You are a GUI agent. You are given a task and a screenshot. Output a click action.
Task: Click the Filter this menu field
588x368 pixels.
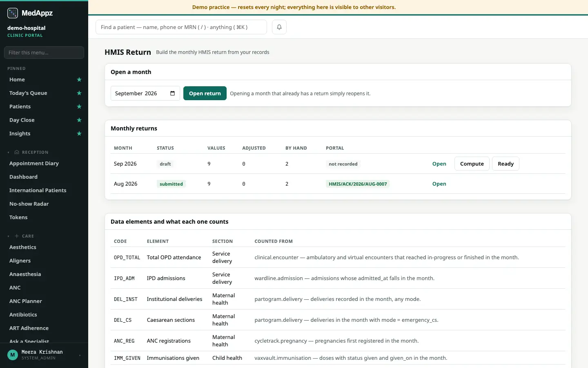click(x=44, y=53)
